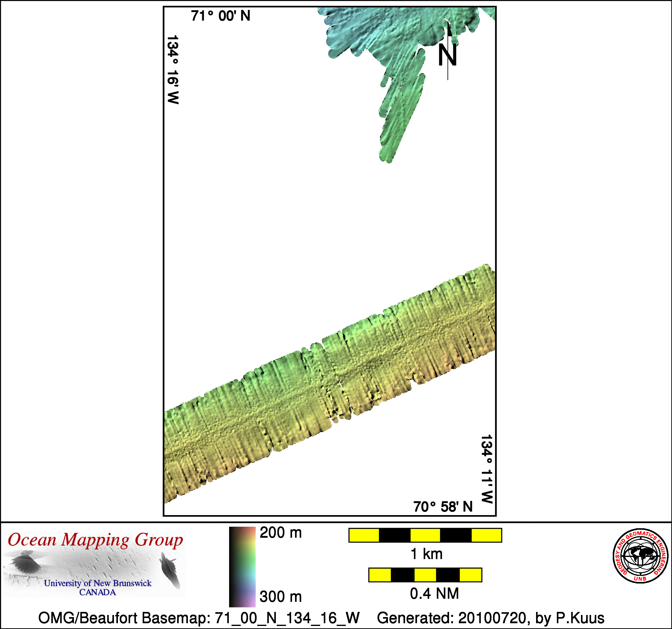Click the basemap title 71_00_N_134_16_W

coord(199,618)
